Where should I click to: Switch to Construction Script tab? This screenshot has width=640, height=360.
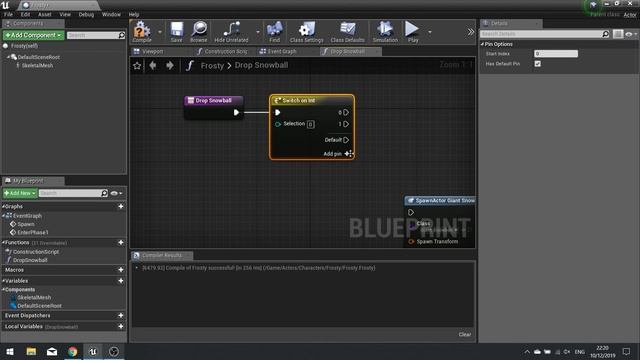pyautogui.click(x=225, y=51)
